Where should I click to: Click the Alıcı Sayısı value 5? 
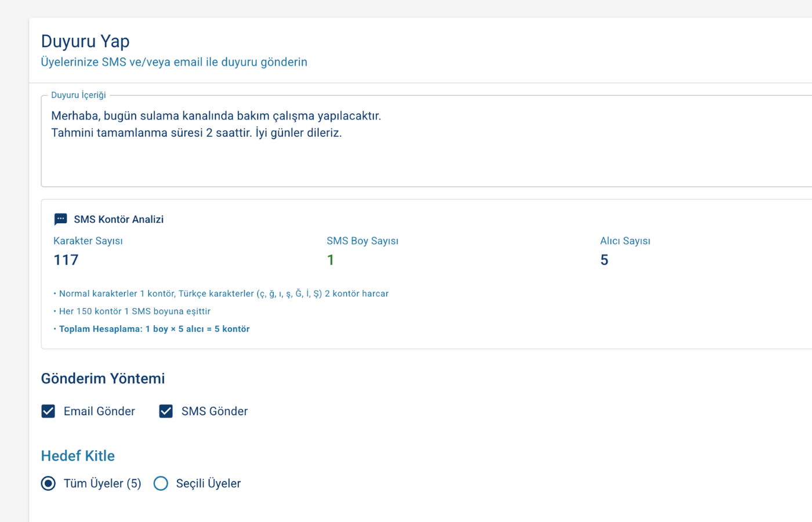[x=604, y=260]
